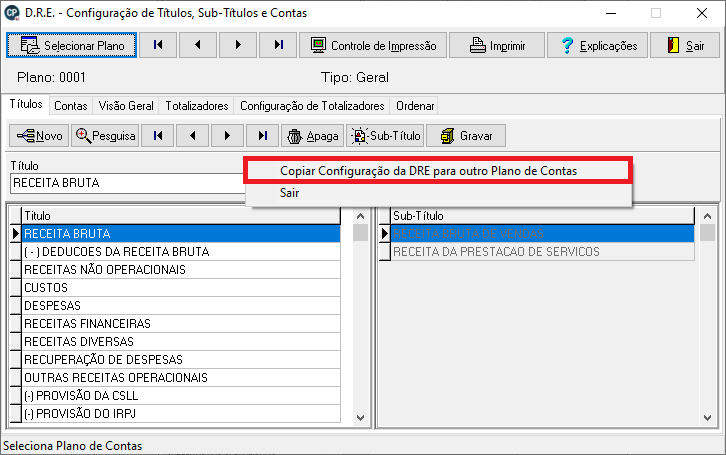Select RECEITA BRUTA DE VENDAS sub-title

[543, 234]
